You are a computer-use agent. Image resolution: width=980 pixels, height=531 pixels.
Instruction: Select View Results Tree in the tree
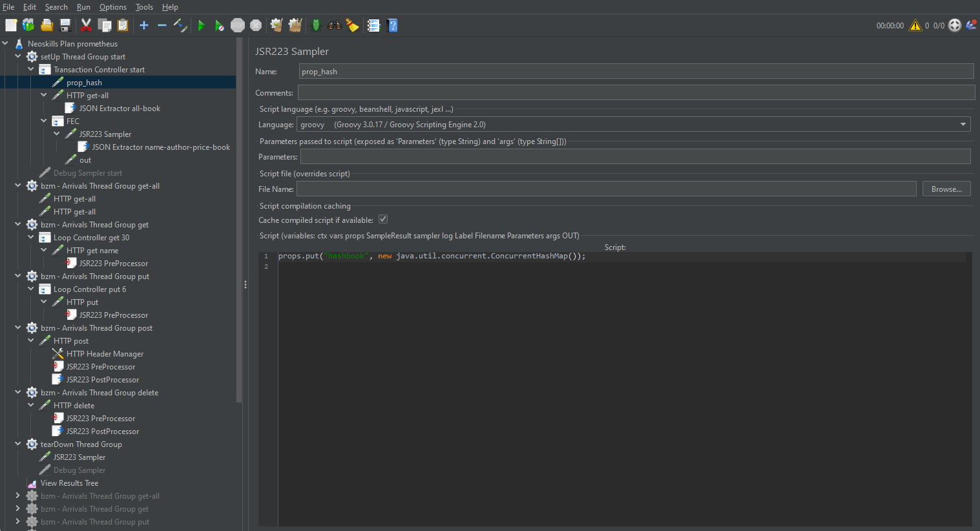coord(69,483)
